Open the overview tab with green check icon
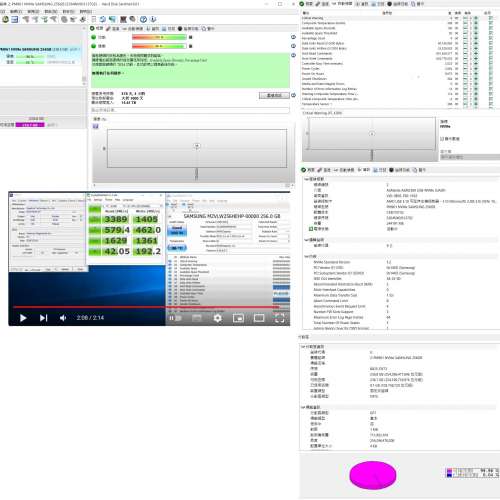Screen dimensions: 500x500 coord(97,28)
